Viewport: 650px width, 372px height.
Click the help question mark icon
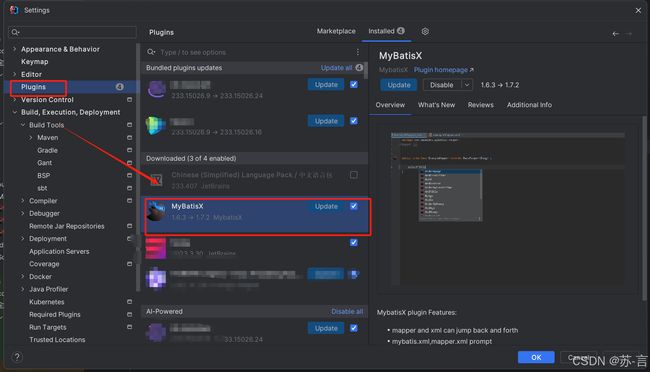coord(17,357)
